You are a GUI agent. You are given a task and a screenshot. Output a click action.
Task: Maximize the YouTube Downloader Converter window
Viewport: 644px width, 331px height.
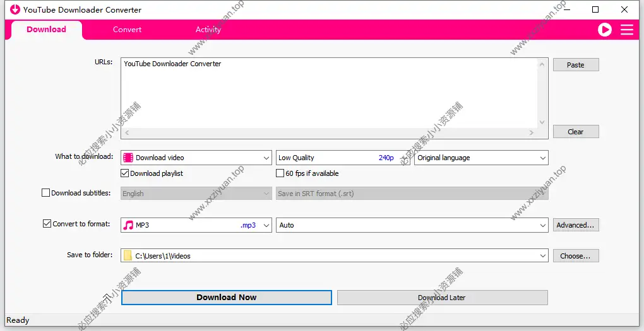pos(595,9)
